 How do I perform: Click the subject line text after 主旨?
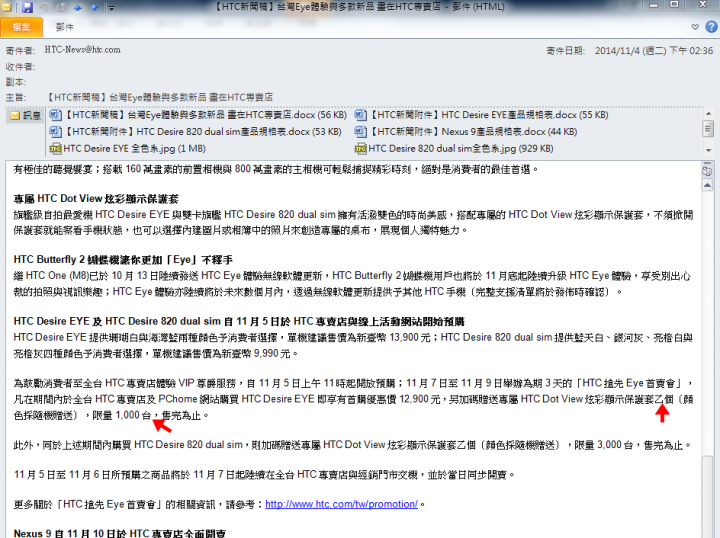tap(160, 97)
